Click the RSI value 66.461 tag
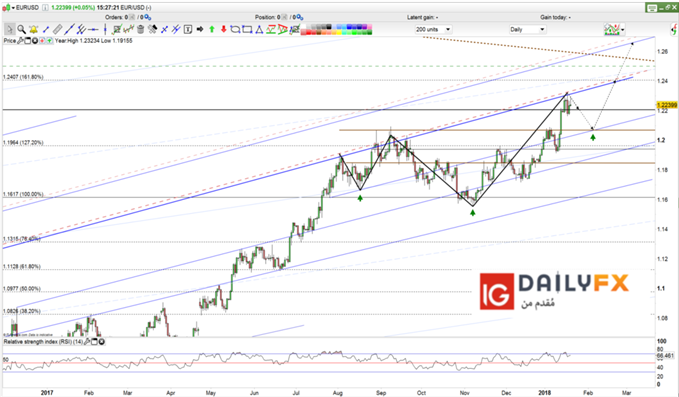 point(666,355)
